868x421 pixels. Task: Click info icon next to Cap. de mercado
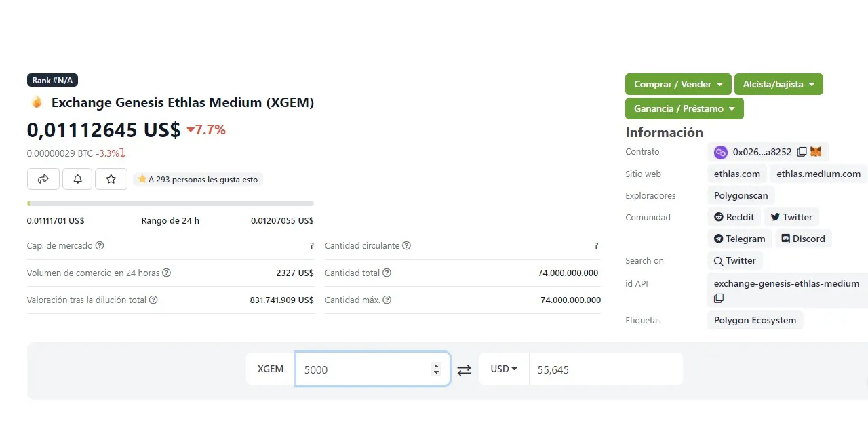[x=100, y=246]
